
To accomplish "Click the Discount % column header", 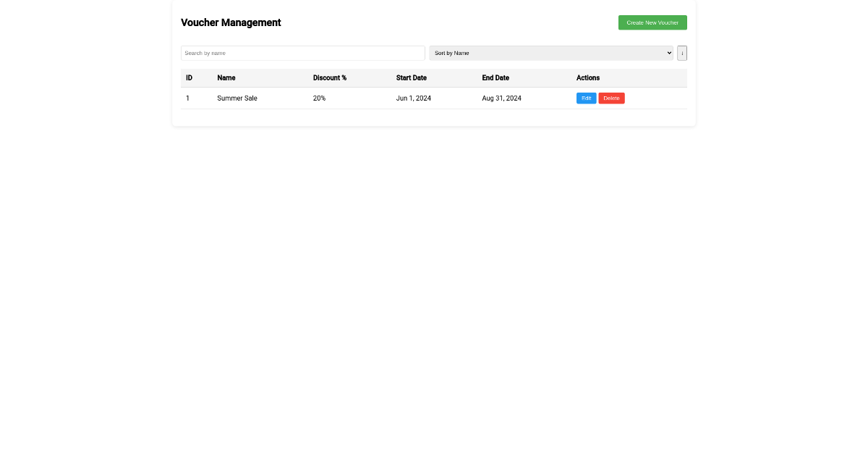I will pyautogui.click(x=330, y=77).
